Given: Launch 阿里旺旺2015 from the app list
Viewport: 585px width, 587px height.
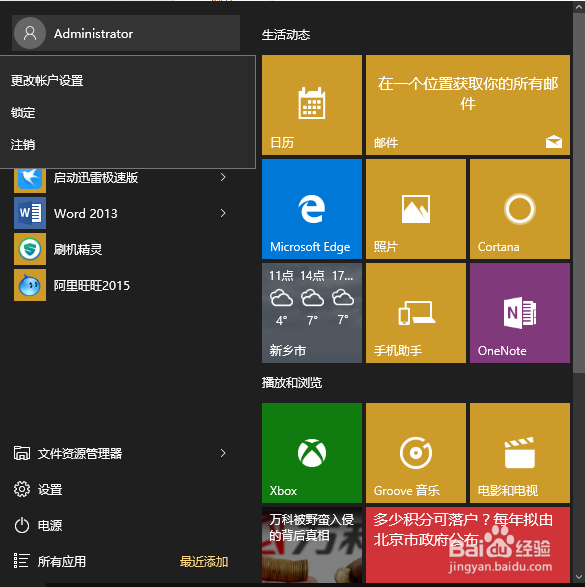Looking at the screenshot, I should pos(92,286).
